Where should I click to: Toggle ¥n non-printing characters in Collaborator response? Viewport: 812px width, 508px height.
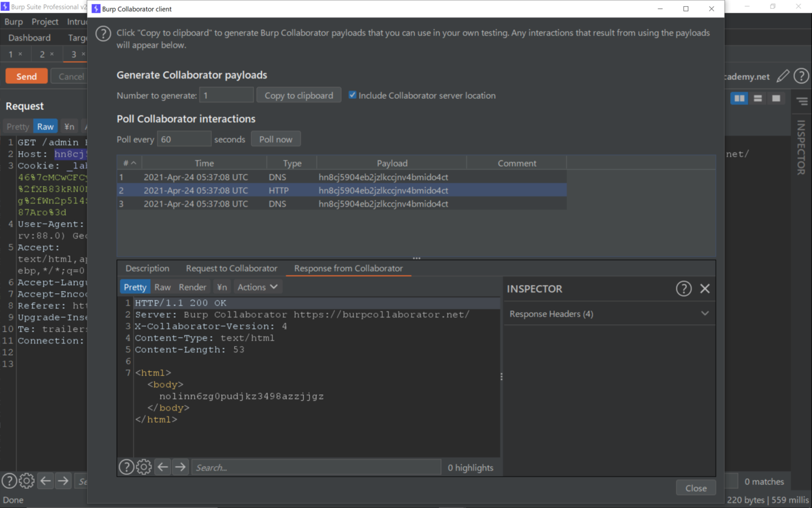coord(222,287)
